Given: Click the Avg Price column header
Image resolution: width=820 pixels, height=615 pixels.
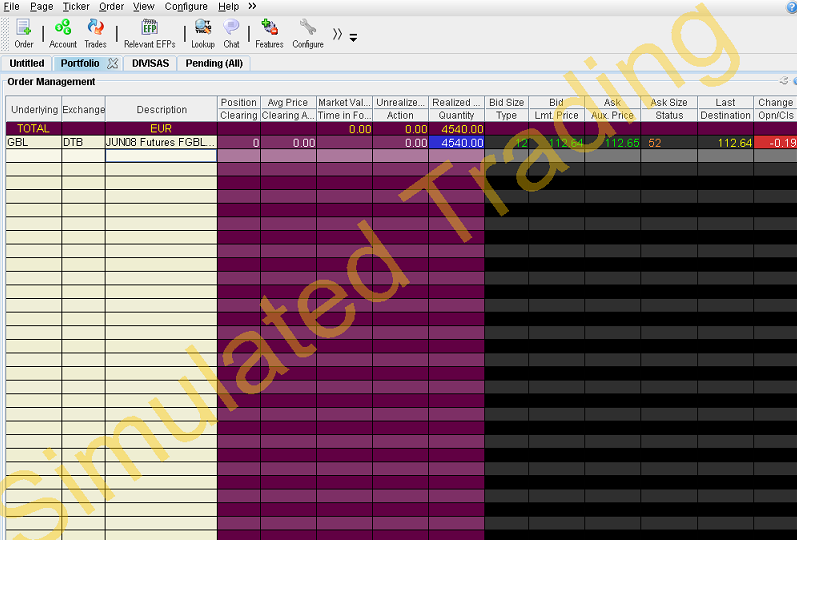Looking at the screenshot, I should click(x=288, y=102).
